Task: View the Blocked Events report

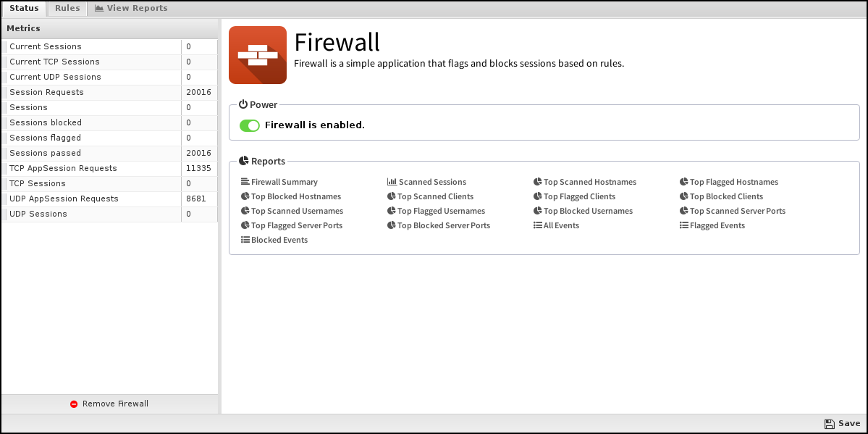Action: pyautogui.click(x=278, y=240)
